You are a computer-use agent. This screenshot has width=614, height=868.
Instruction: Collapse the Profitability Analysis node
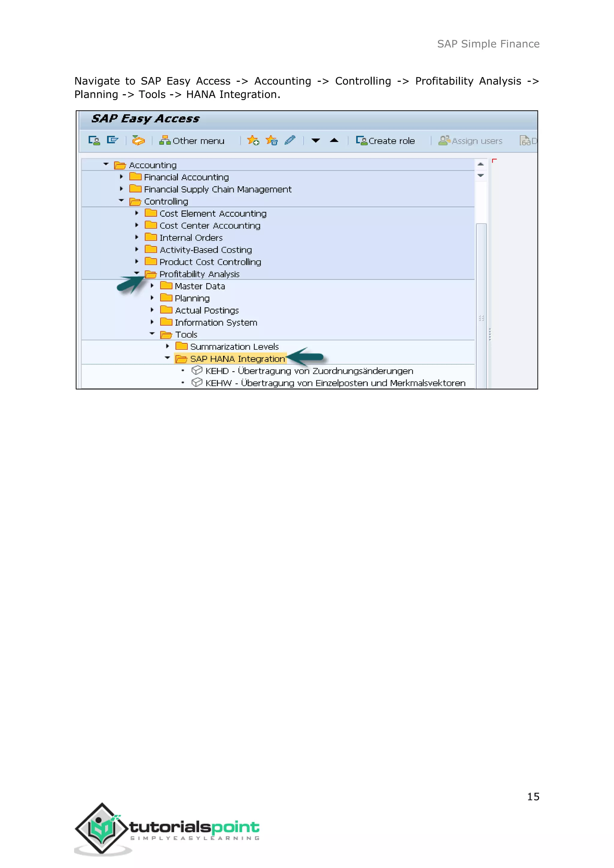tap(137, 273)
